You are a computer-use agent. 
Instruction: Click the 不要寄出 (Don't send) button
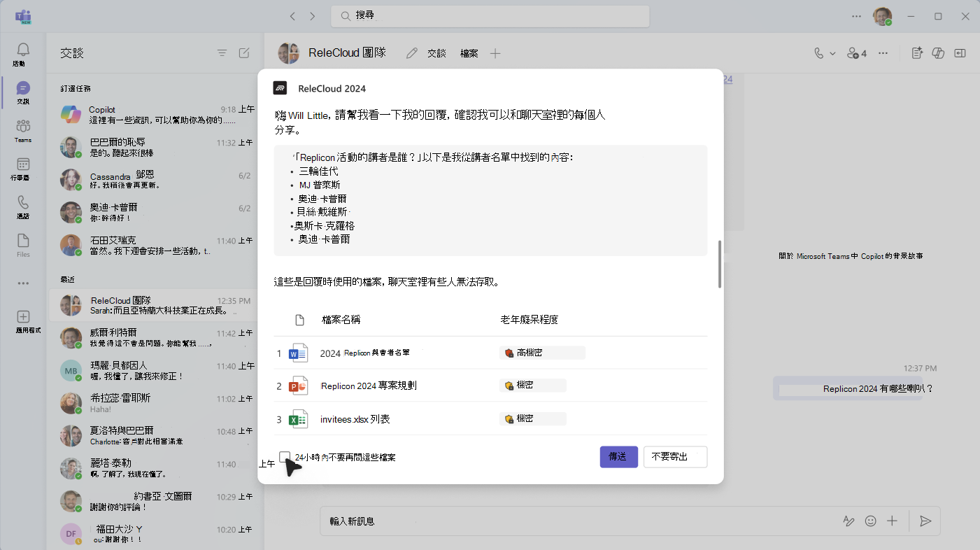point(675,457)
